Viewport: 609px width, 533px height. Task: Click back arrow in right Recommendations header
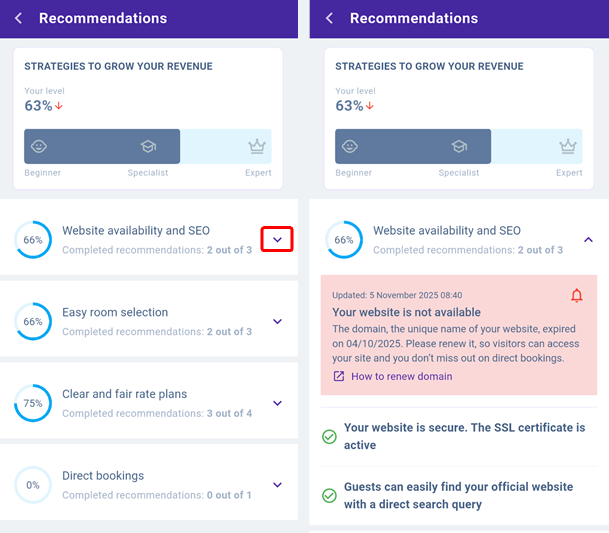coord(329,18)
